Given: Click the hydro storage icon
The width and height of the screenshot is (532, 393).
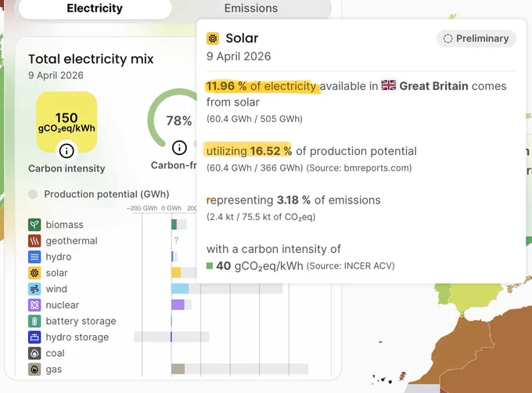Looking at the screenshot, I should (34, 337).
